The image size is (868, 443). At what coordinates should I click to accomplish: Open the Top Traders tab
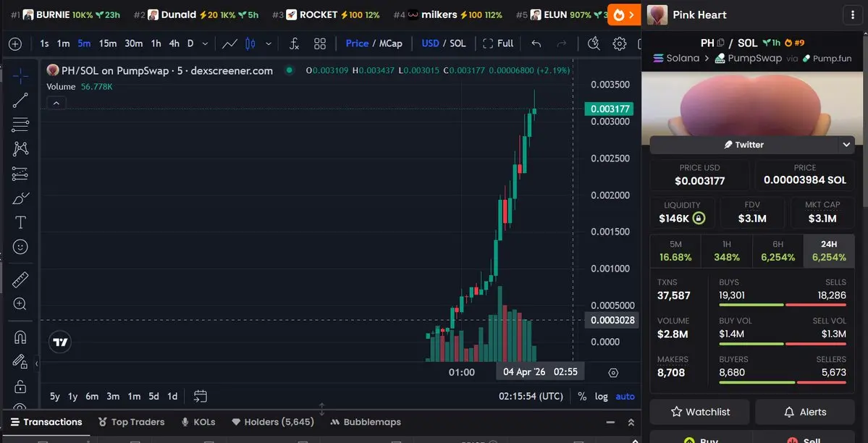pyautogui.click(x=131, y=423)
